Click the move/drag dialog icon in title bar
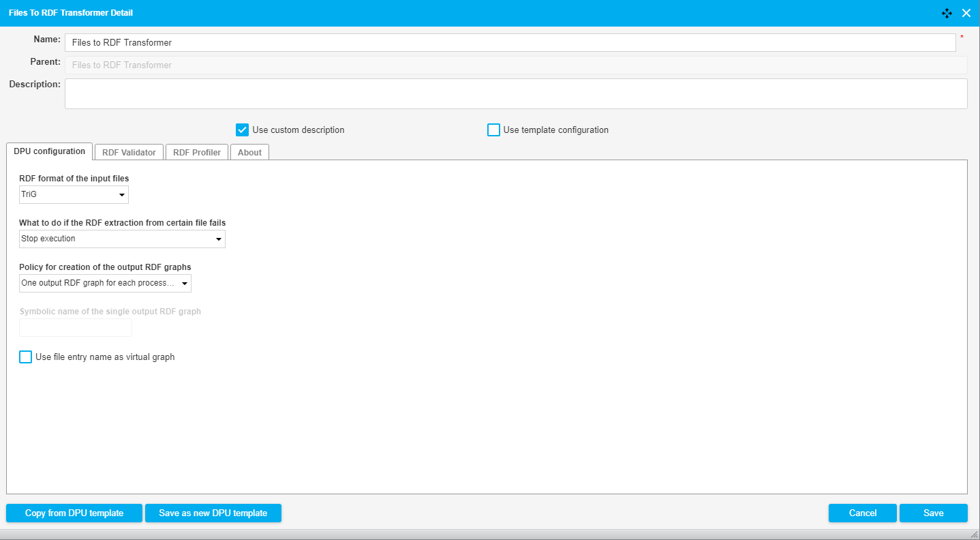The image size is (980, 540). click(x=947, y=13)
